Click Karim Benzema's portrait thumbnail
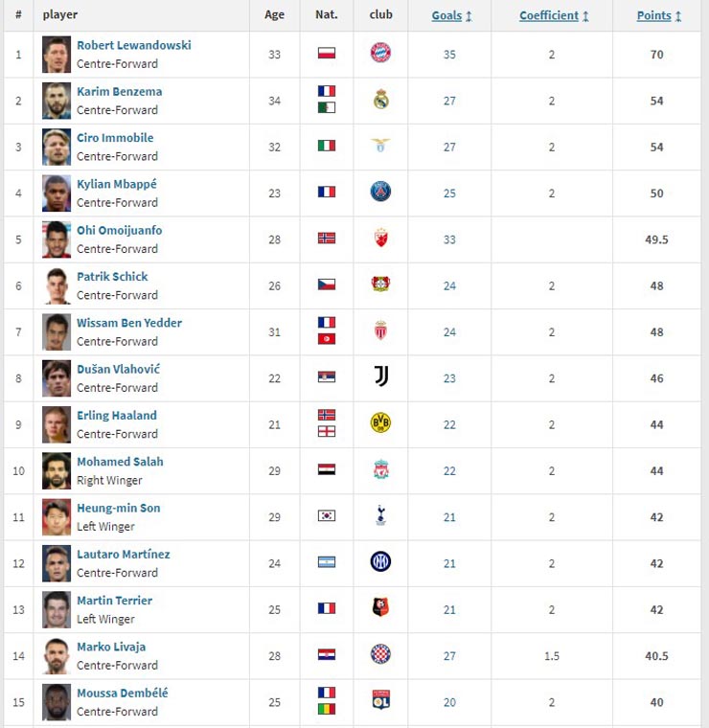The width and height of the screenshot is (709, 728). [x=57, y=101]
